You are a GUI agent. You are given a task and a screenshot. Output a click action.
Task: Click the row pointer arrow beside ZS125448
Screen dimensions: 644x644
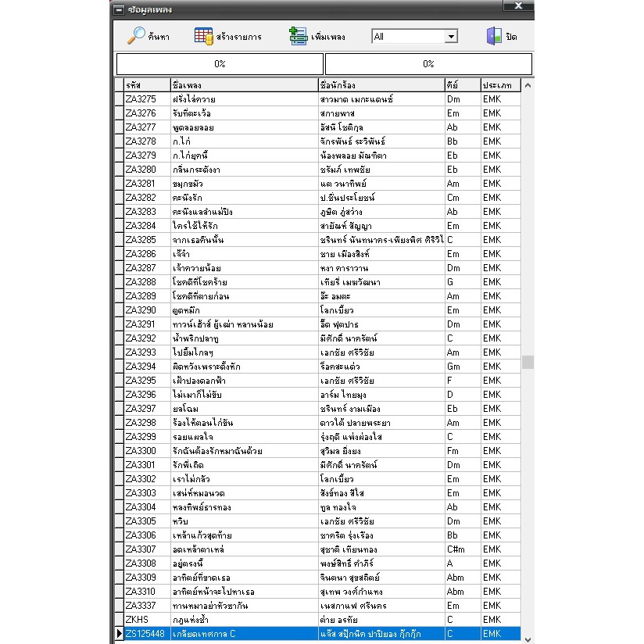tap(119, 634)
